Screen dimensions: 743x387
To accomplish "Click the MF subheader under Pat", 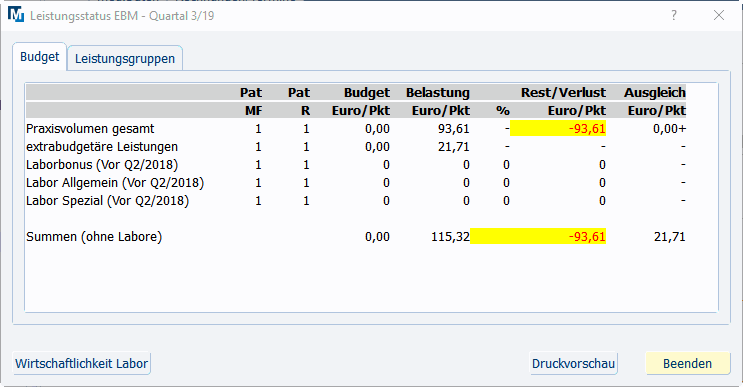I will click(x=254, y=111).
